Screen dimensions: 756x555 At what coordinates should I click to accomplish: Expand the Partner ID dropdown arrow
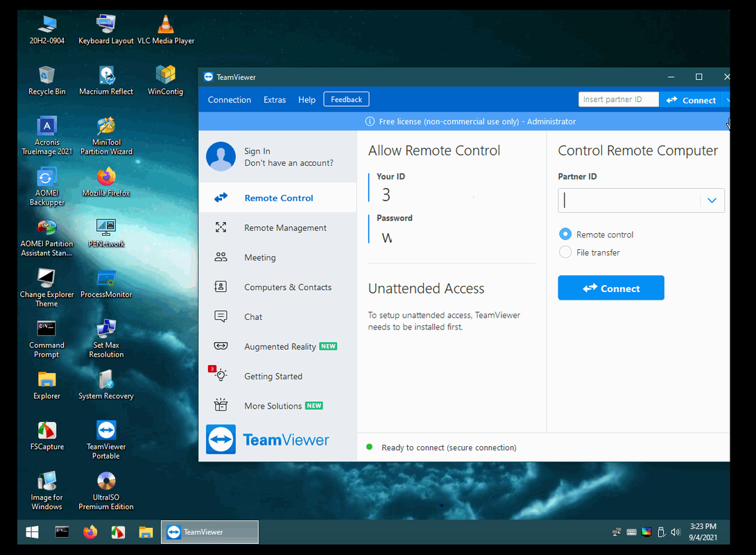click(x=712, y=200)
